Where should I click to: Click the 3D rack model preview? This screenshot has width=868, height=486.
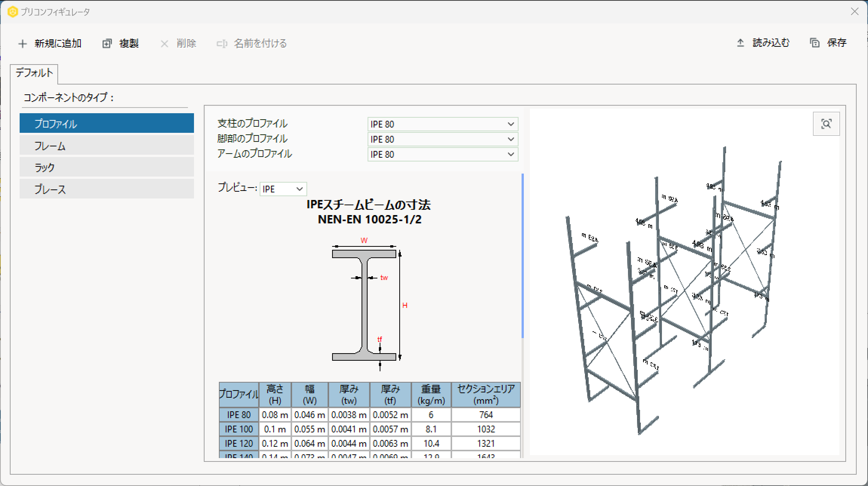tap(684, 282)
